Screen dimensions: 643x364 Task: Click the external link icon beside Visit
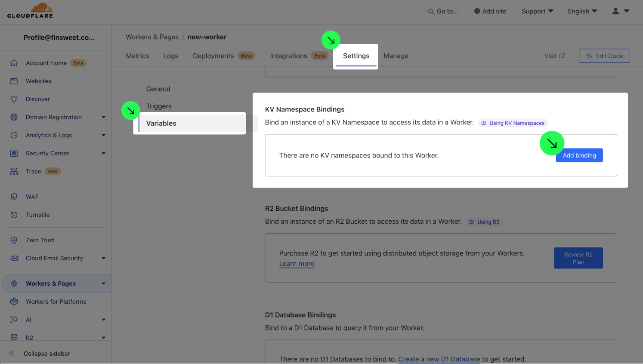562,56
